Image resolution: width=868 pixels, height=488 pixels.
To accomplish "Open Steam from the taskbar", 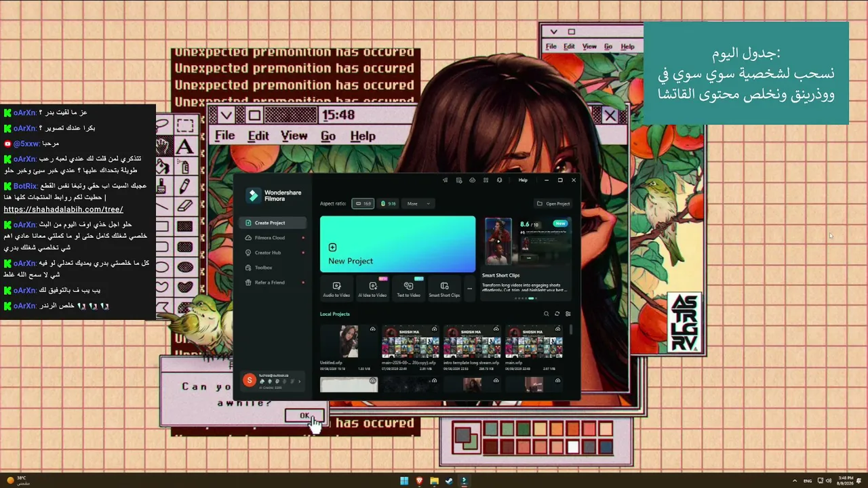I will click(x=449, y=481).
